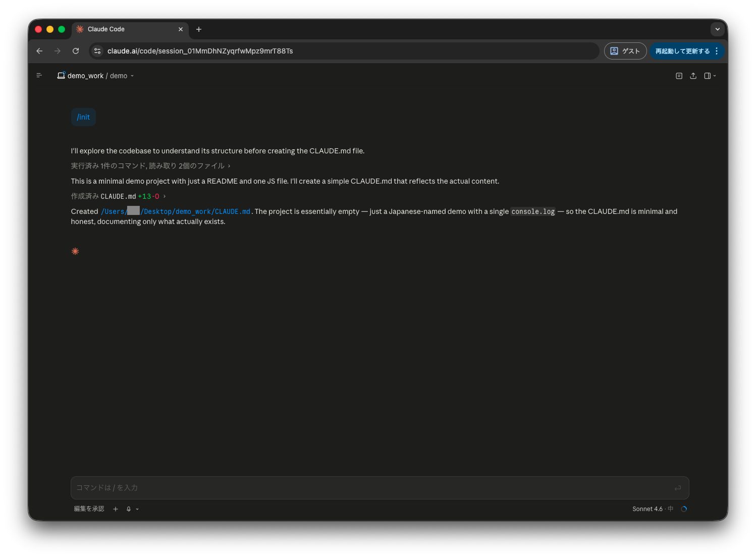Click the red window close button
The width and height of the screenshot is (756, 558).
(38, 29)
